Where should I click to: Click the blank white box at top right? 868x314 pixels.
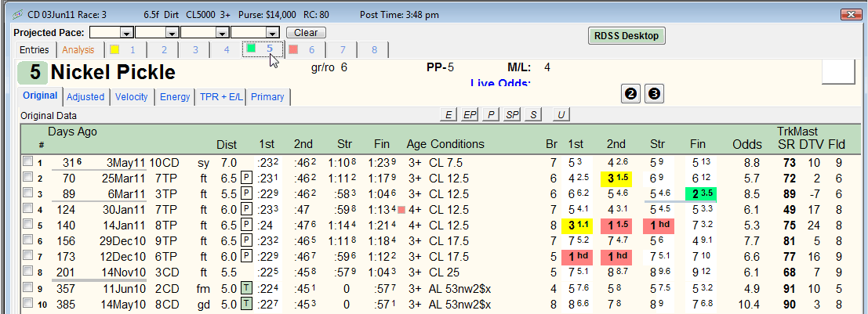pyautogui.click(x=839, y=72)
